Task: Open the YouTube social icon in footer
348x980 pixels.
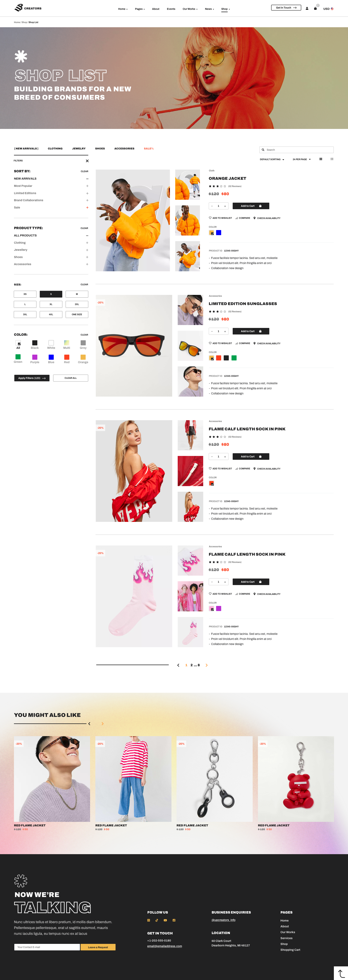Action: point(165,920)
